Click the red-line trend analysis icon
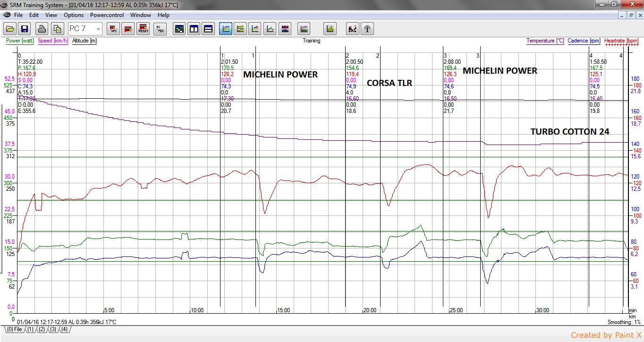 coord(352,29)
